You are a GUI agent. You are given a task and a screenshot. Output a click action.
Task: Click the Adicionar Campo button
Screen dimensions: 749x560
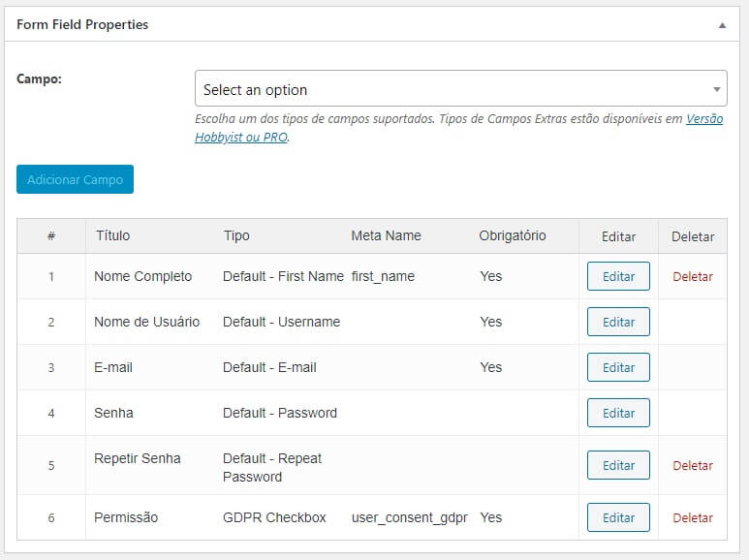coord(75,179)
